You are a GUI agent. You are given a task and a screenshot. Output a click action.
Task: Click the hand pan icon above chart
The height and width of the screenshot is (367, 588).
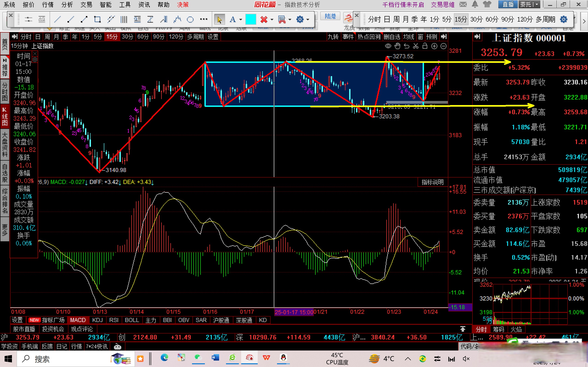pos(397,46)
